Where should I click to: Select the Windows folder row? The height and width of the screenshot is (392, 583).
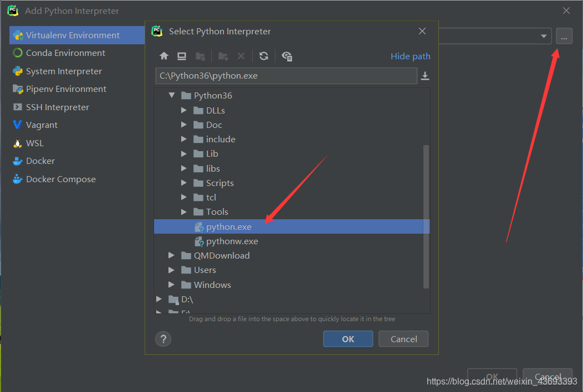(292, 285)
